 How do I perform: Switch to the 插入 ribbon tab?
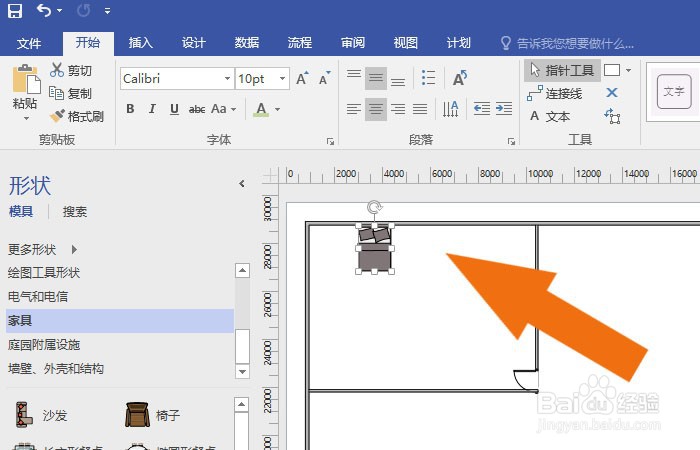(141, 43)
